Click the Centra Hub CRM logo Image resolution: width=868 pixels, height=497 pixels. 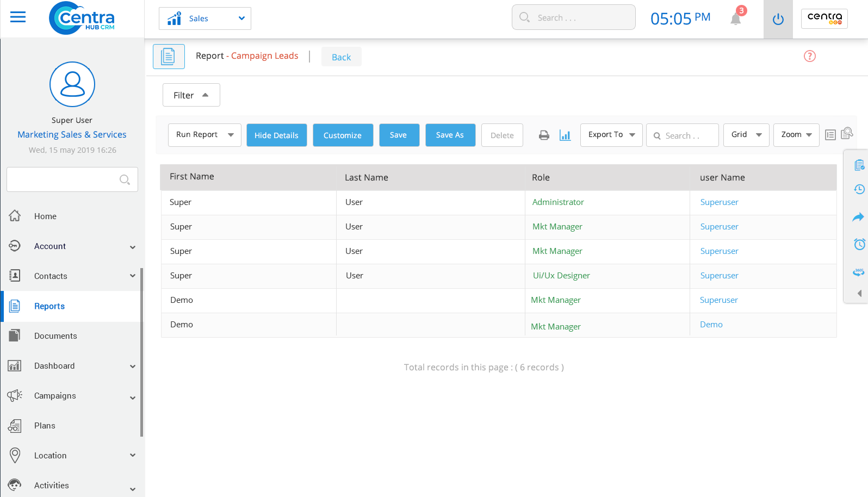82,18
